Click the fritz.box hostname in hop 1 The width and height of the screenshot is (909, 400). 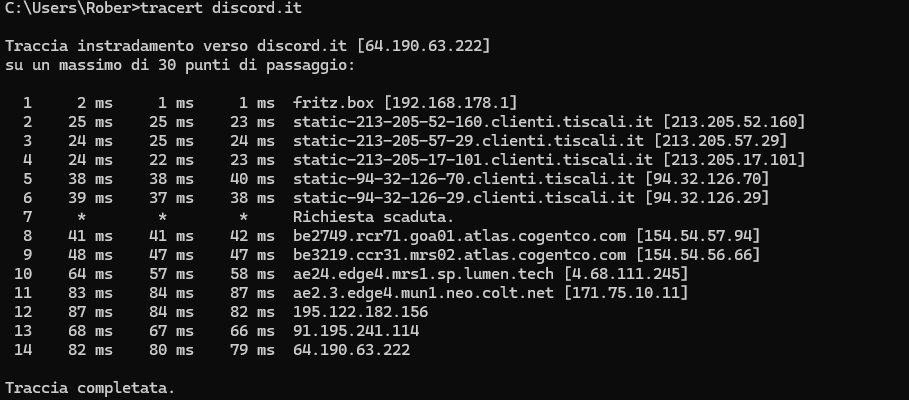[x=334, y=102]
